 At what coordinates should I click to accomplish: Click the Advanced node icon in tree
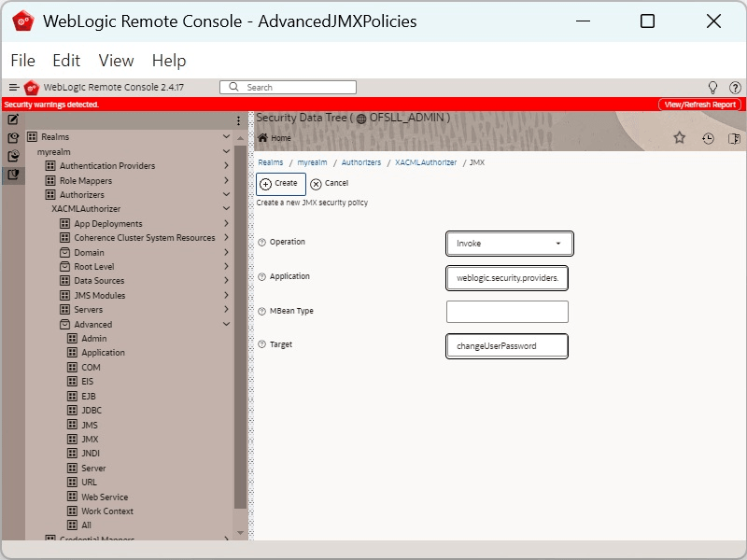(64, 324)
